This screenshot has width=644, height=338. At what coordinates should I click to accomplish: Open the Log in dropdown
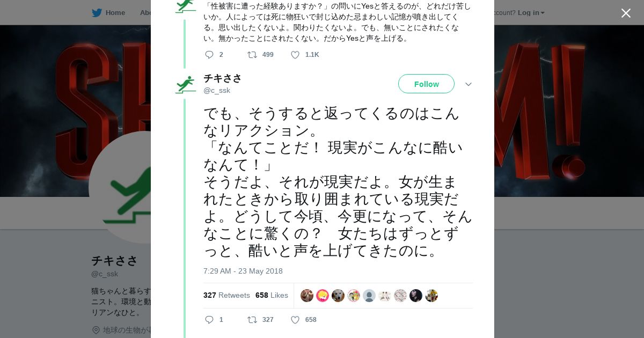pos(531,13)
